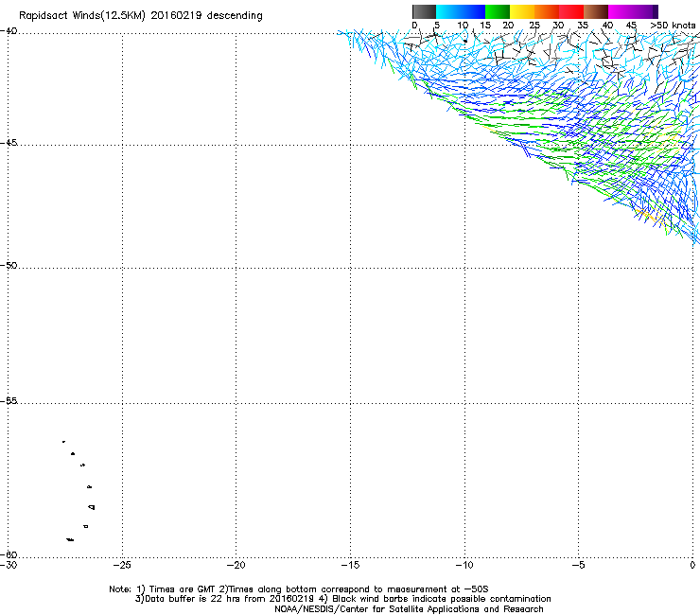Click the '-55' latitude axis label
The image size is (700, 615).
coord(9,400)
